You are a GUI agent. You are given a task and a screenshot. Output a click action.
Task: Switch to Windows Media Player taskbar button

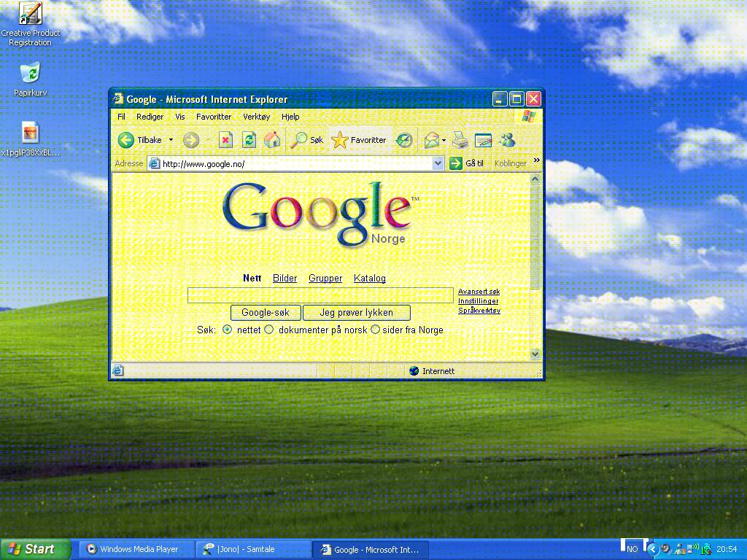[x=136, y=549]
